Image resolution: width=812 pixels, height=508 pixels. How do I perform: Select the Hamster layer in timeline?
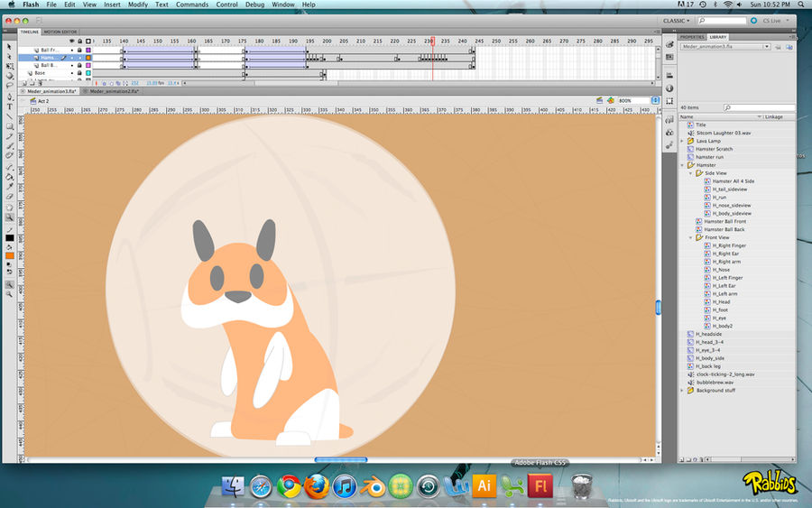pos(50,58)
